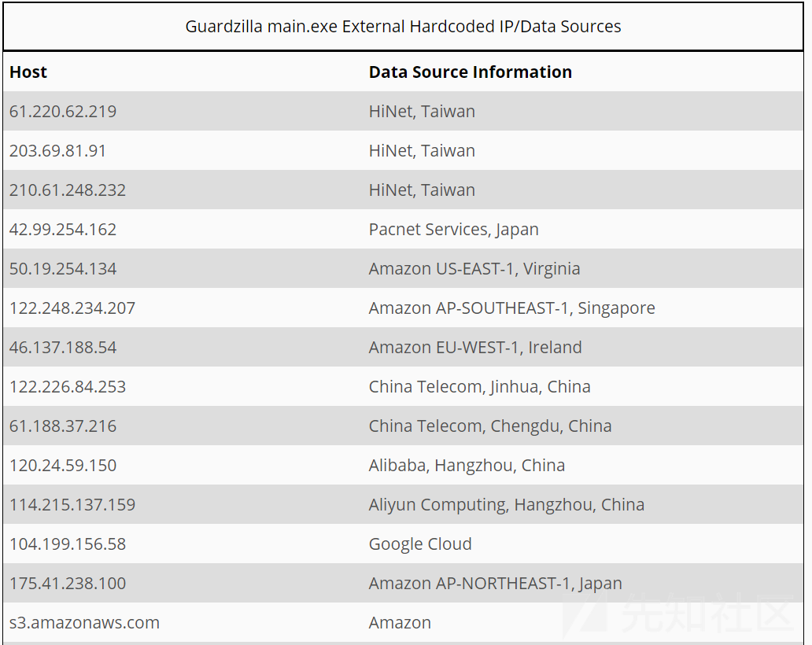Screen dimensions: 812x645
Task: Click the Data Source Information column header
Action: [x=471, y=72]
